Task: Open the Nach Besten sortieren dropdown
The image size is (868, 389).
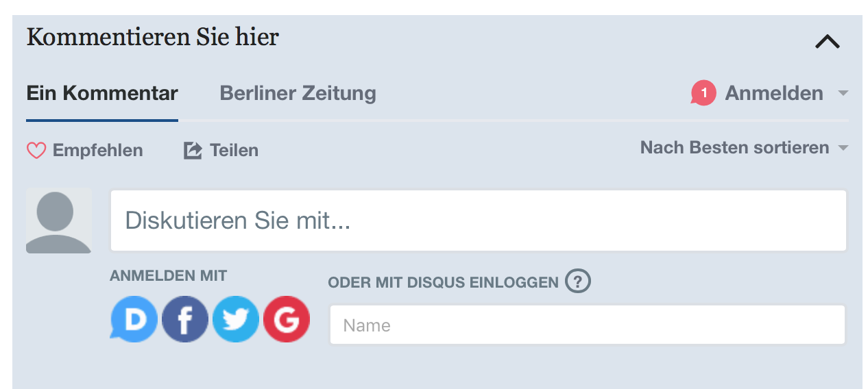Action: pos(744,147)
